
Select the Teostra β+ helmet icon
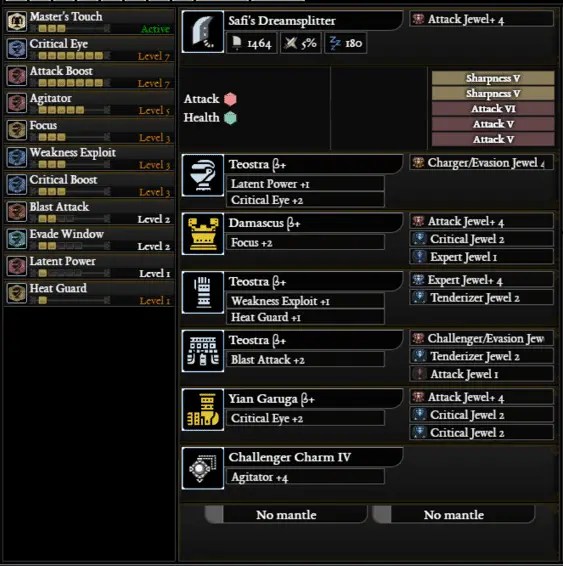(x=203, y=175)
